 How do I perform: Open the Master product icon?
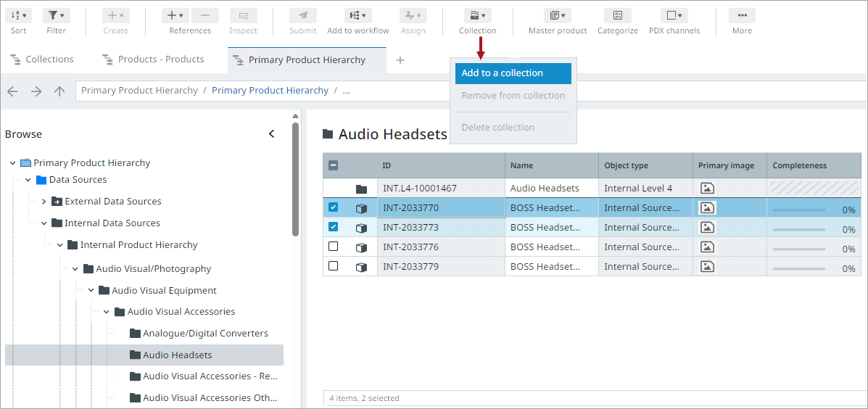pyautogui.click(x=557, y=16)
